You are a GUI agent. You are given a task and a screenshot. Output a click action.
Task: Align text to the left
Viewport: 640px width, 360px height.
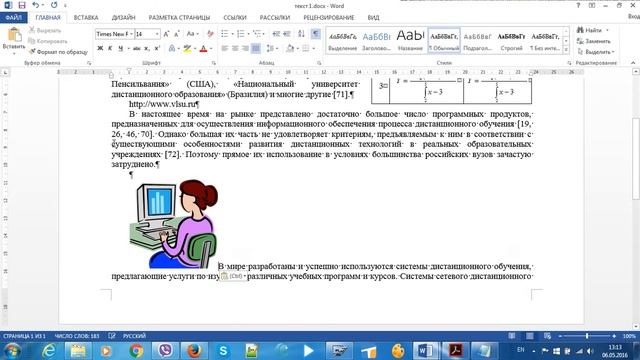coord(224,49)
